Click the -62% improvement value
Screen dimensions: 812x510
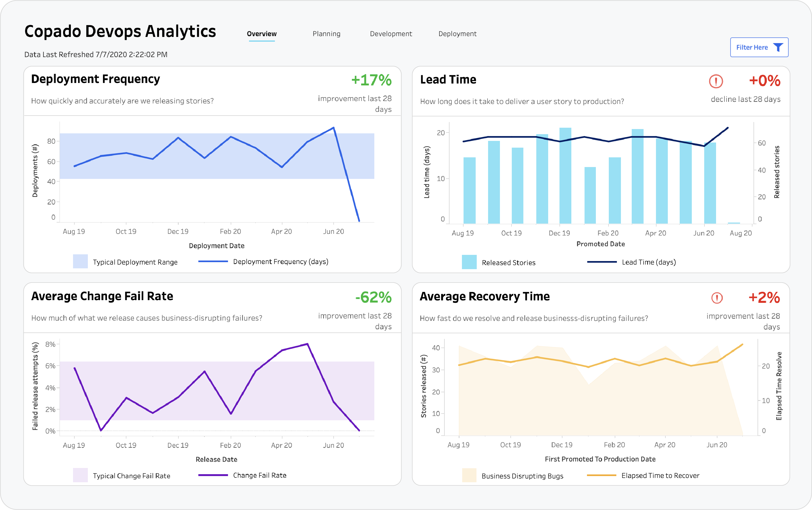pos(373,297)
